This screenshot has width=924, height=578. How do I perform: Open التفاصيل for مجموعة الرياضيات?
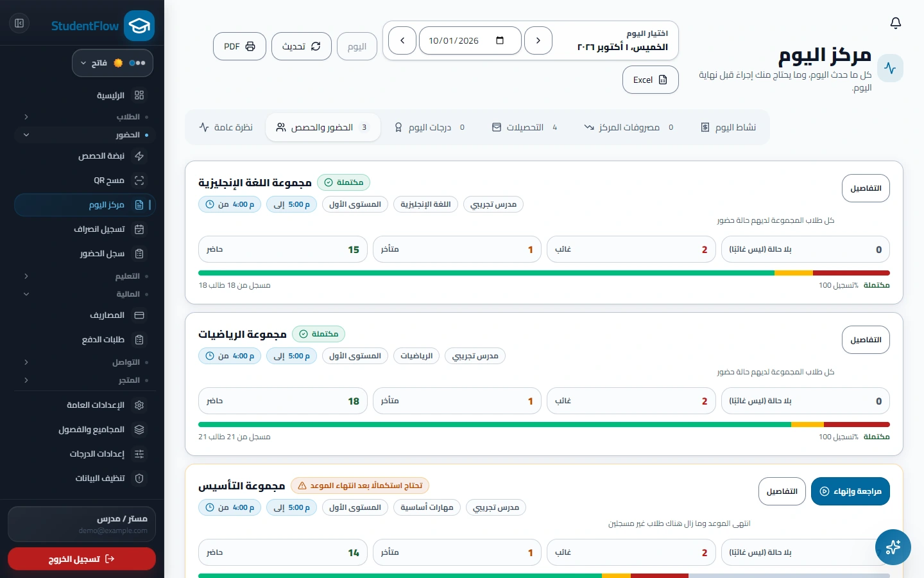[866, 340]
